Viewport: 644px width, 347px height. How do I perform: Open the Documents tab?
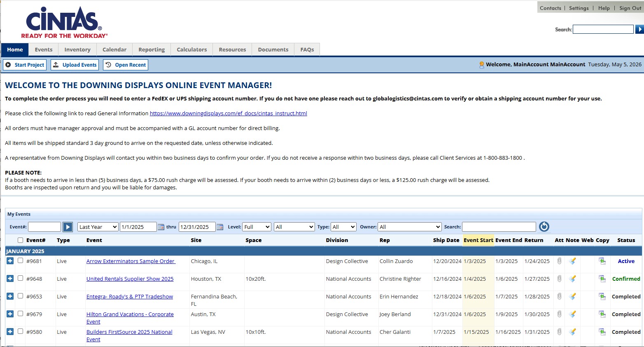click(273, 49)
